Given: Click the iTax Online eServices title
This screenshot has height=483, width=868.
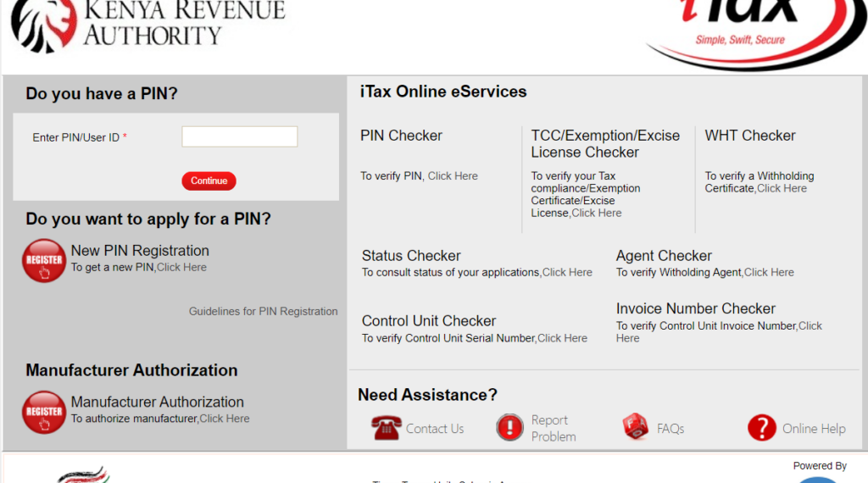Looking at the screenshot, I should pos(443,92).
